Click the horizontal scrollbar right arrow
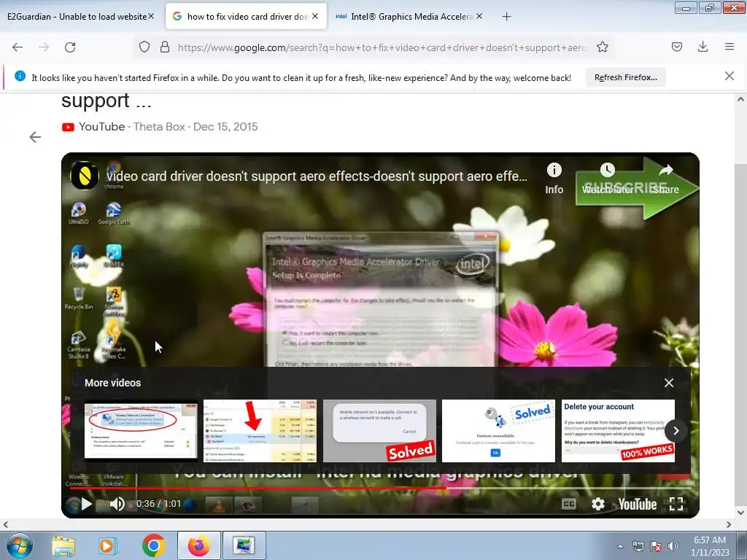Image resolution: width=747 pixels, height=560 pixels. click(729, 524)
